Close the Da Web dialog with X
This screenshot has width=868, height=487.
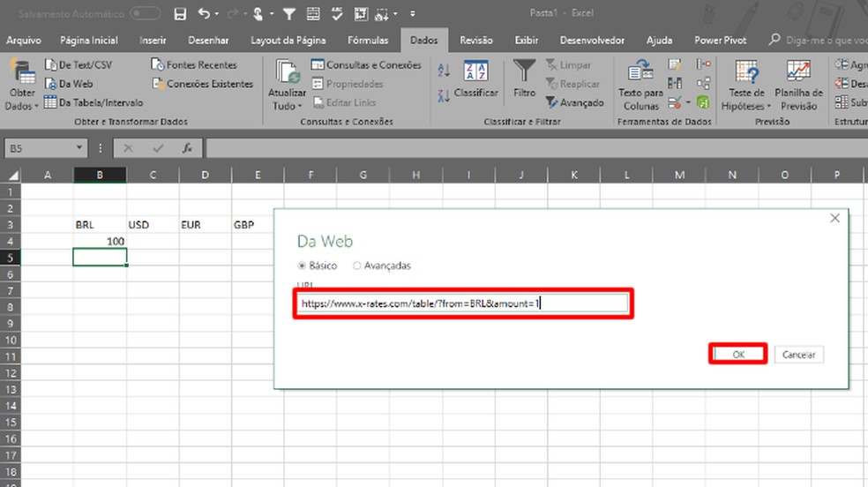(x=834, y=218)
